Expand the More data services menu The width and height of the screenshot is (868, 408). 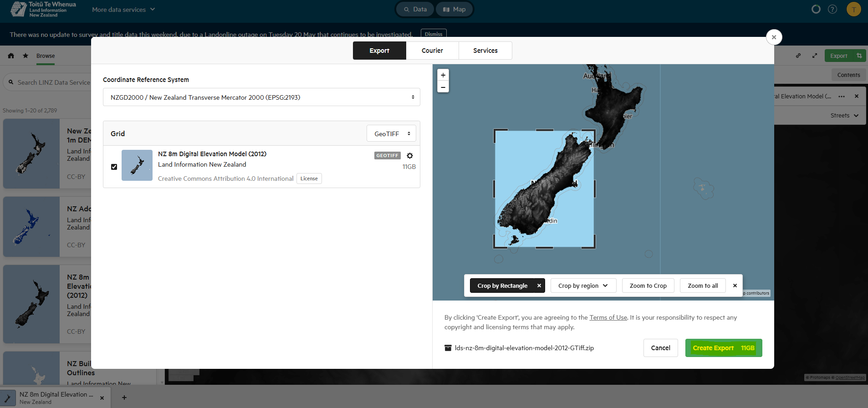123,9
